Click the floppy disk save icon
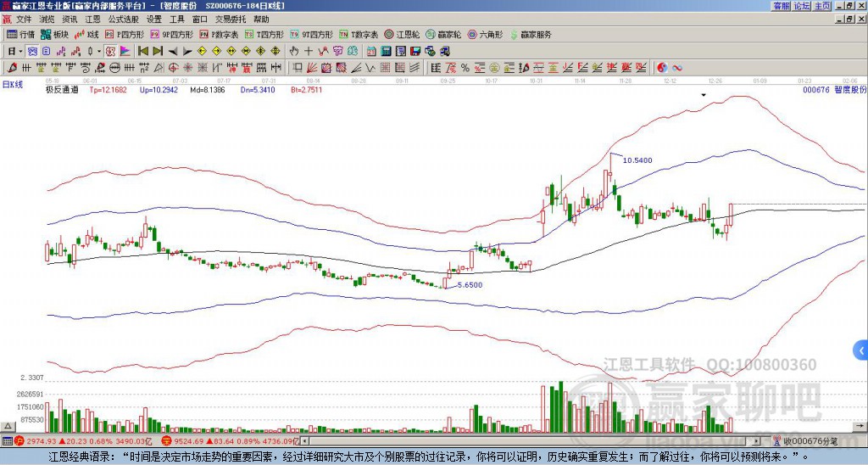The width and height of the screenshot is (868, 465). pos(415,52)
